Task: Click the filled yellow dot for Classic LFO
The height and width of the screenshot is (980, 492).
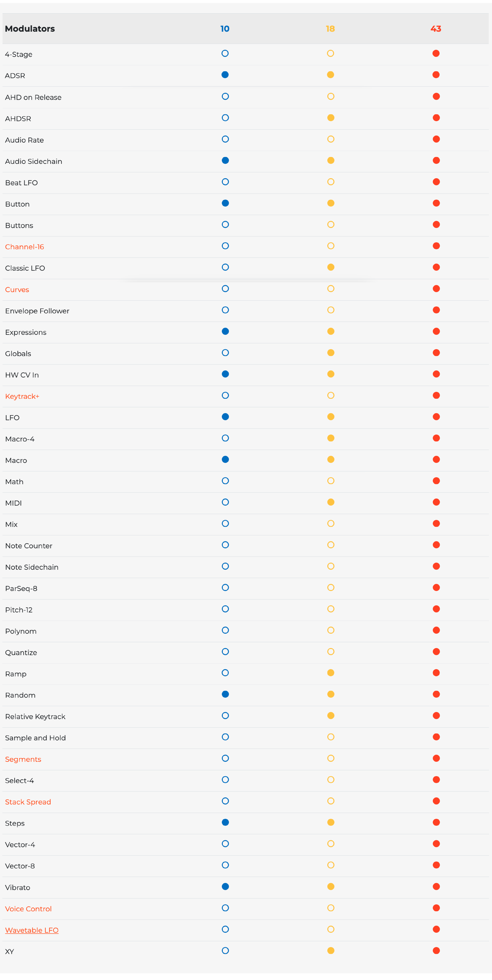Action: (x=331, y=267)
